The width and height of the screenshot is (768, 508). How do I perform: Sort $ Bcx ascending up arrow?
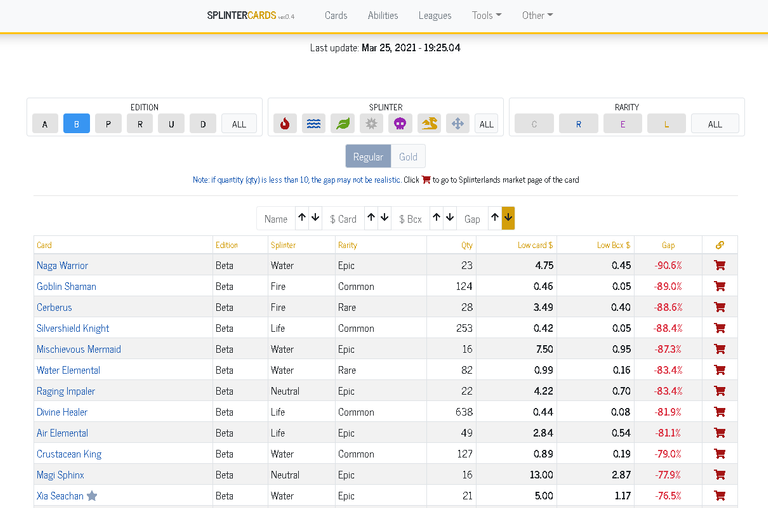436,218
